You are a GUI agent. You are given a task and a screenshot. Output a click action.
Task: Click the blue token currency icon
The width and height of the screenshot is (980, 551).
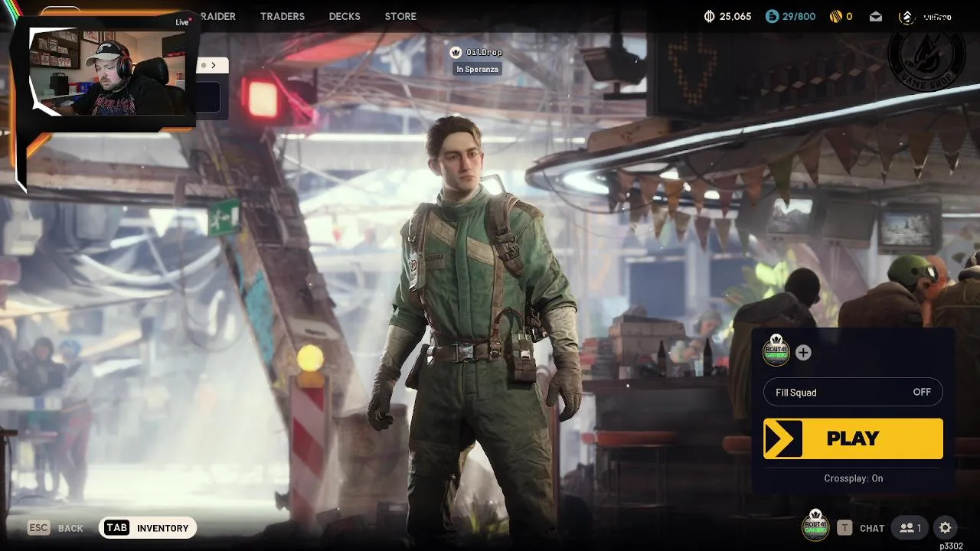(x=773, y=16)
